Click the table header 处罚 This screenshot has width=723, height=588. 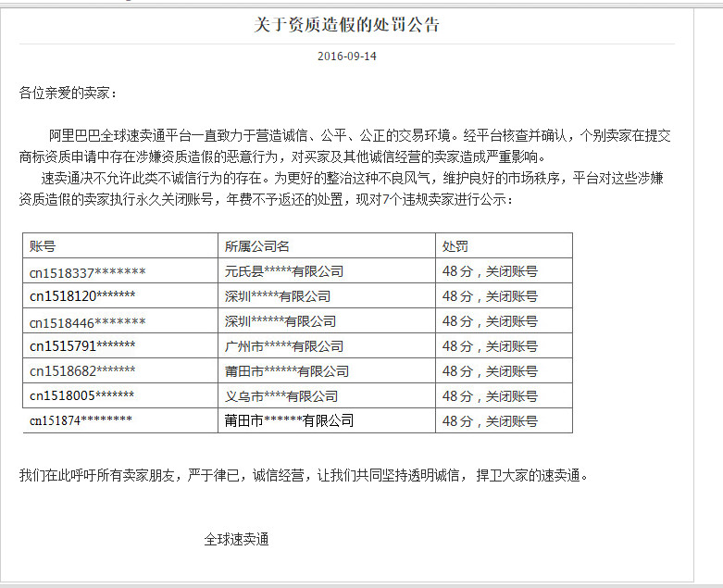[504, 245]
